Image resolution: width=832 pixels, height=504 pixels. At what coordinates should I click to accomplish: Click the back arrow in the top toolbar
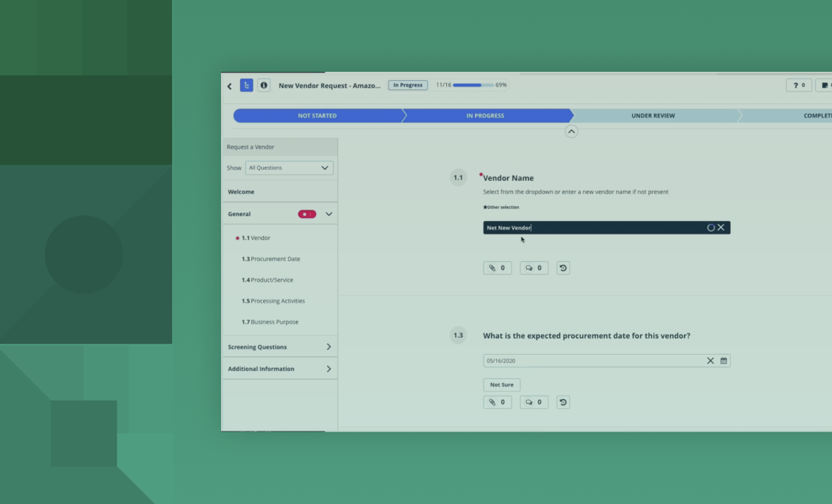point(229,85)
